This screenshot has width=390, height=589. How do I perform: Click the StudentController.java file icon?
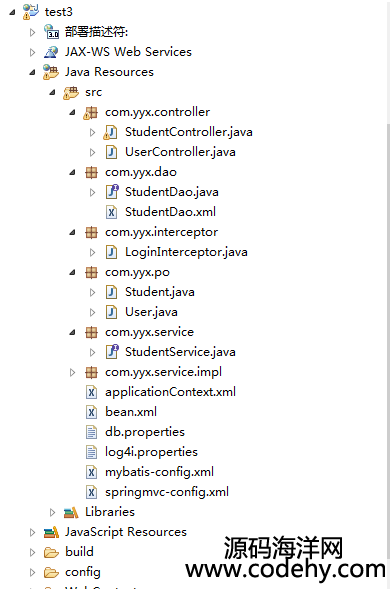[110, 132]
